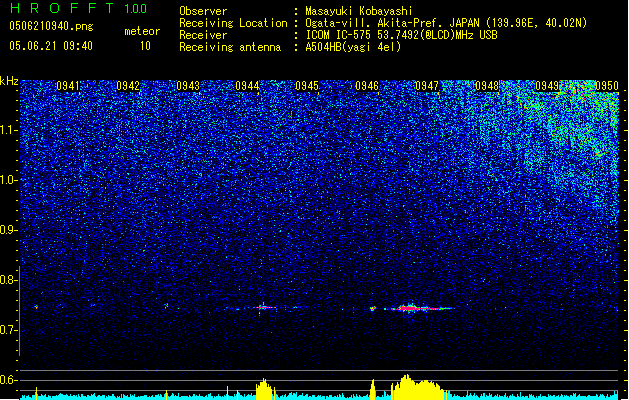This screenshot has height=400, width=629.
Task: Click the 1.0 kHz axis label
Action: [x=9, y=180]
